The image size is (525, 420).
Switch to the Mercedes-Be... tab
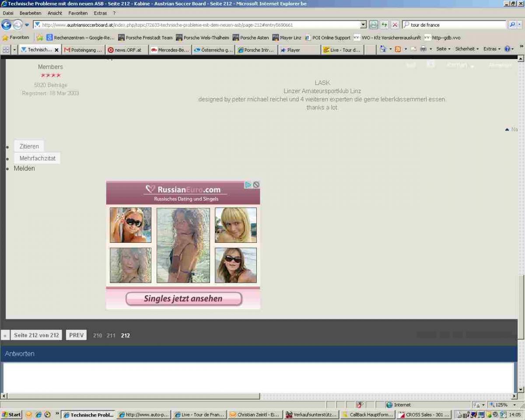(170, 50)
